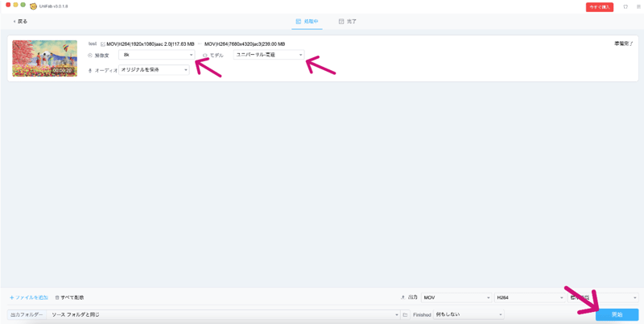Click the resolution icon beside 解像度
This screenshot has width=644, height=324.
point(90,55)
